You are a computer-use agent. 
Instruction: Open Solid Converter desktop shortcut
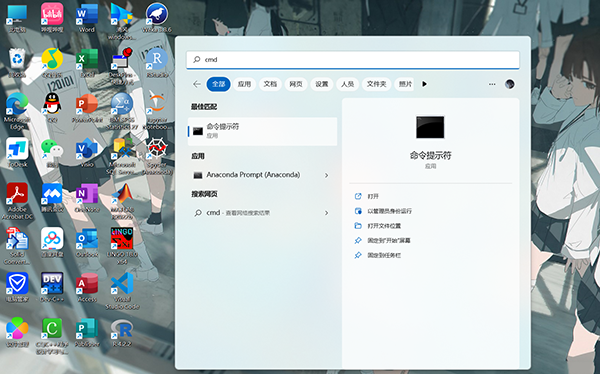point(16,245)
